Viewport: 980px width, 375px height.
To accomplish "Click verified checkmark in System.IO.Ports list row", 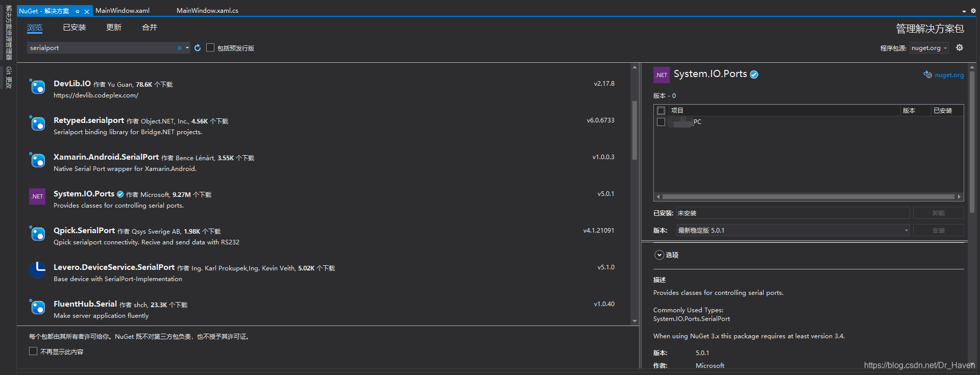I will (120, 194).
